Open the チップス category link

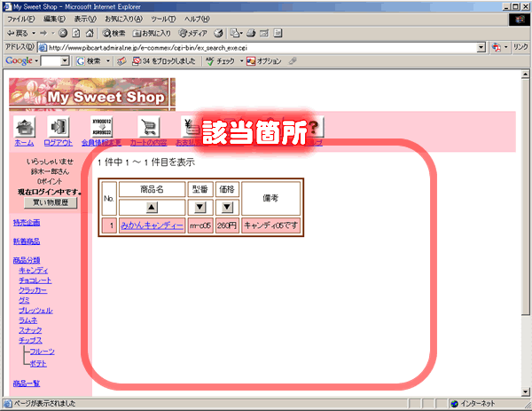30,340
